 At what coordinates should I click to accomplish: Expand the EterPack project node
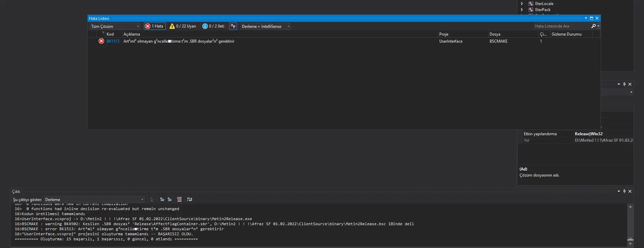522,10
